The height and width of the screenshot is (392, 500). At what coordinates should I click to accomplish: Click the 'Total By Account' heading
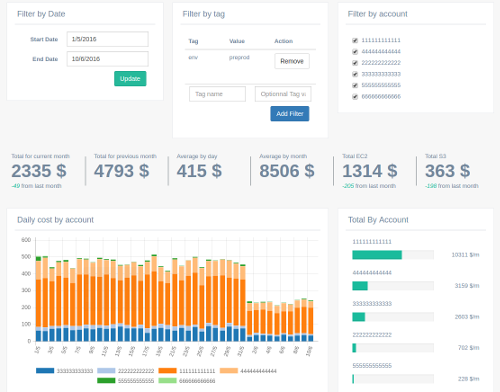click(x=378, y=220)
